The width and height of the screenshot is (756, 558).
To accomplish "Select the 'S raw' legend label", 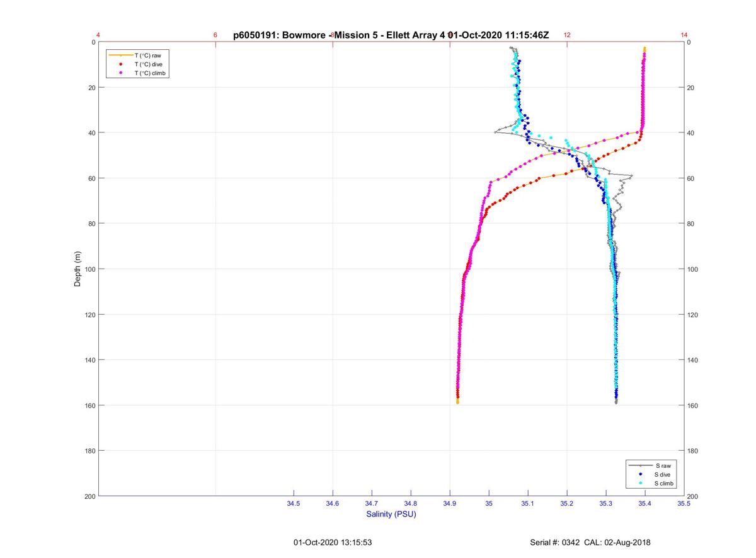I will pyautogui.click(x=662, y=465).
